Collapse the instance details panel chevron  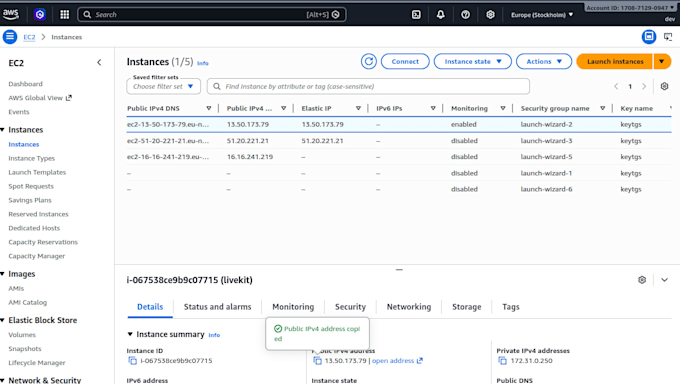click(664, 280)
